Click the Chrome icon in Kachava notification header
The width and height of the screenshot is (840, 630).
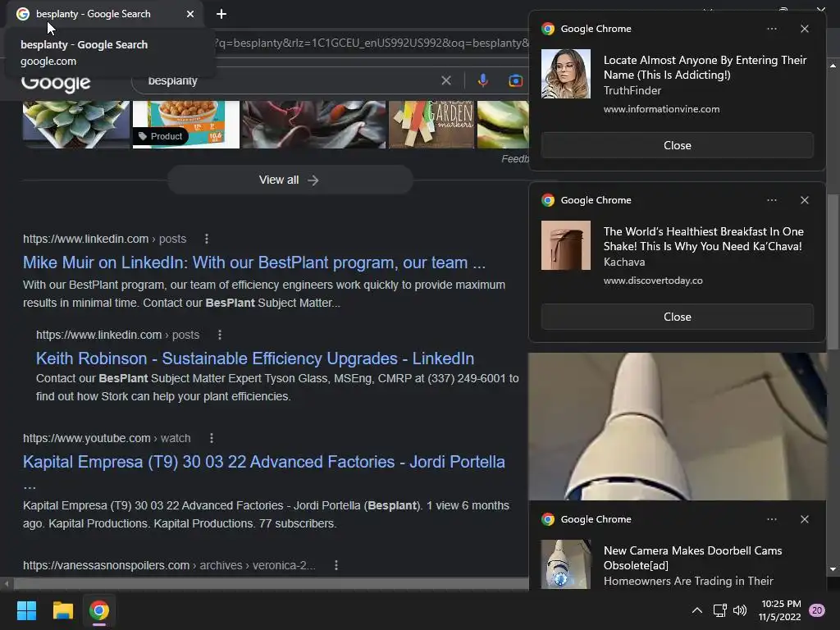click(547, 200)
